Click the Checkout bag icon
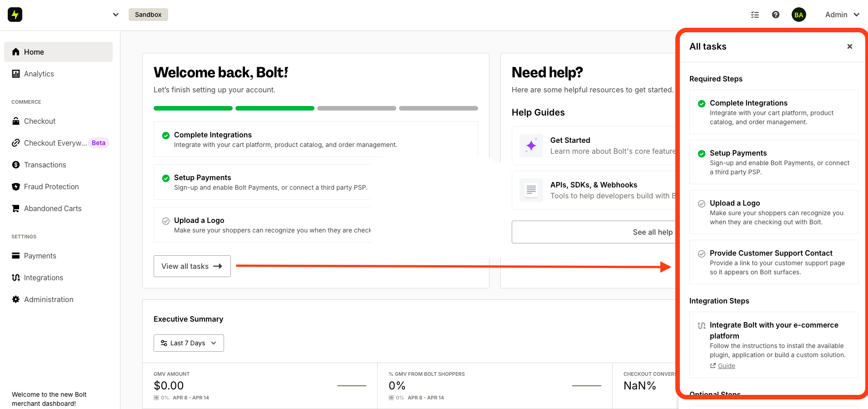868x409 pixels. click(16, 121)
